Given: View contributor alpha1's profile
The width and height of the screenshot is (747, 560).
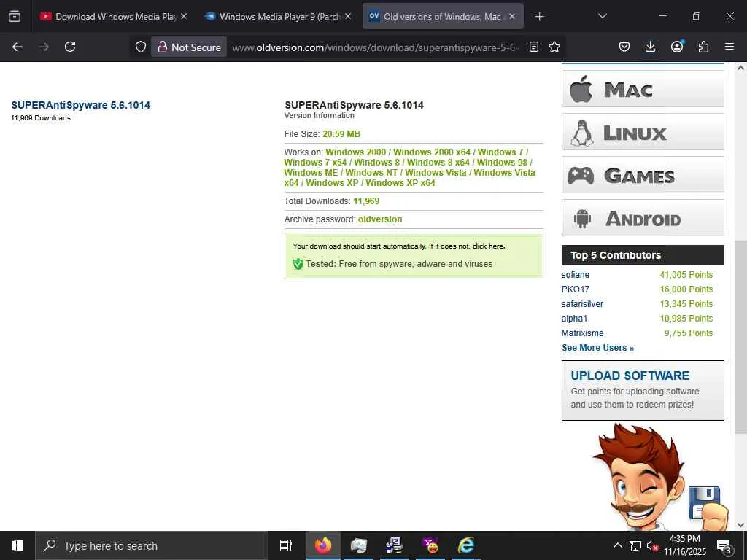Looking at the screenshot, I should click(574, 318).
